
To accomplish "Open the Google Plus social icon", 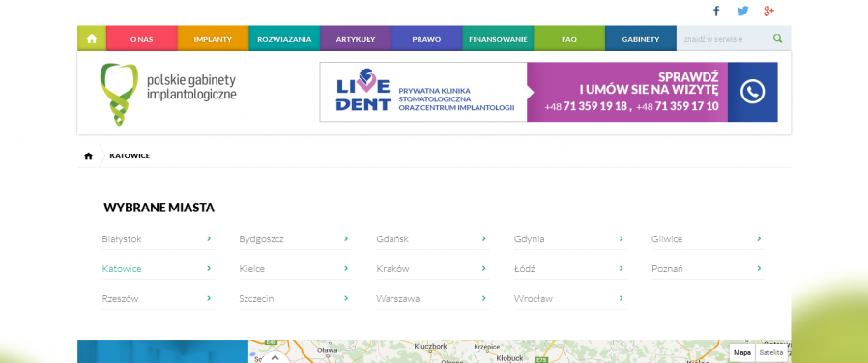I will click(768, 11).
